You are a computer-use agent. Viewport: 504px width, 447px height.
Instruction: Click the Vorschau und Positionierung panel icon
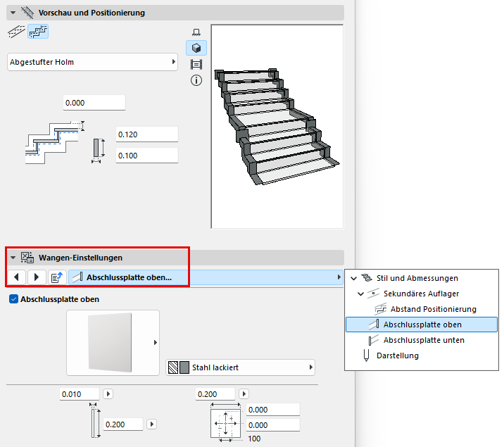27,13
